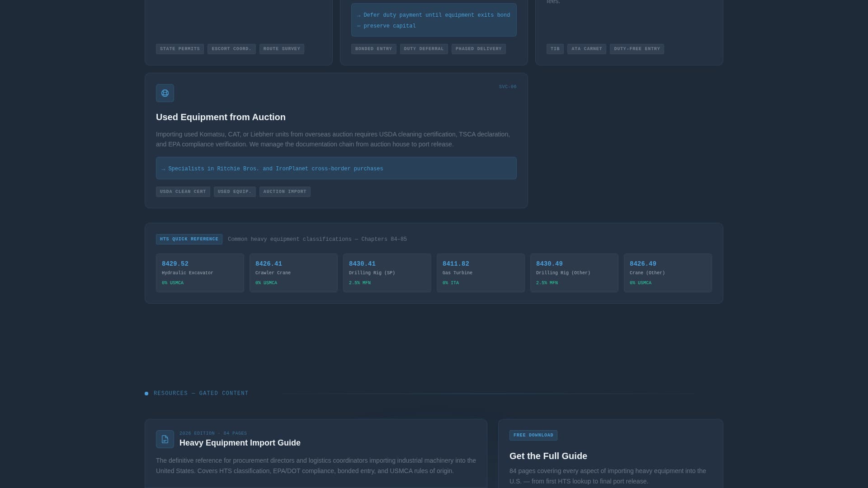Click the AUCTION IMPORT tag
This screenshot has height=488, width=868.
coord(284,192)
